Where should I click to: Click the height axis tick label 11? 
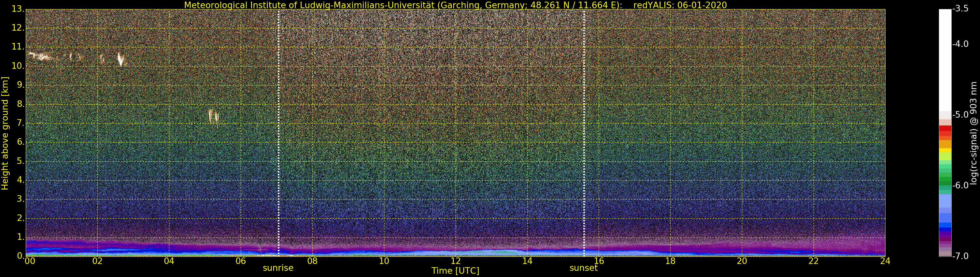tap(18, 47)
